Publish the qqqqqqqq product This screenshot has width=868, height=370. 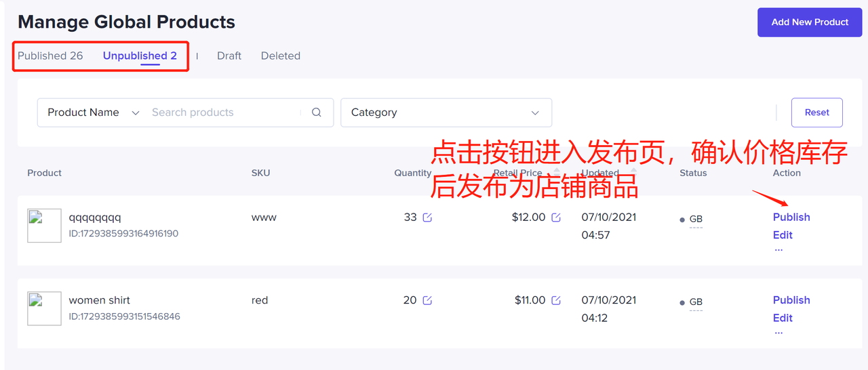point(791,217)
